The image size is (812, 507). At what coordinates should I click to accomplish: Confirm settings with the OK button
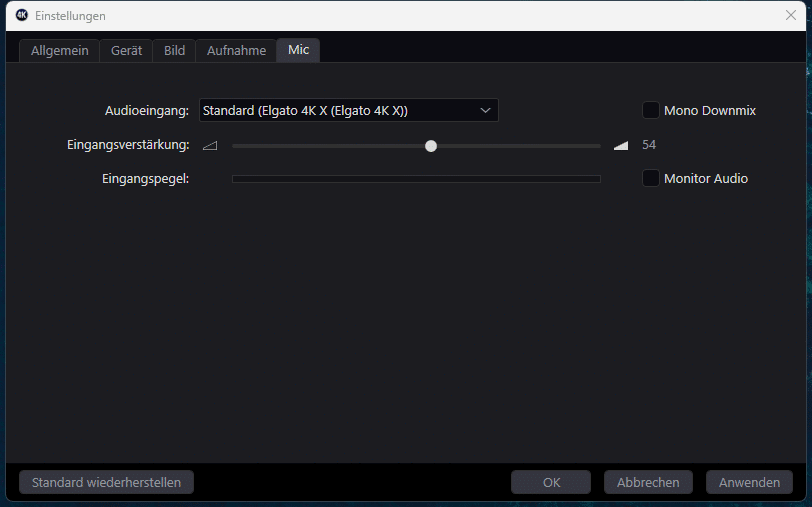coord(551,482)
